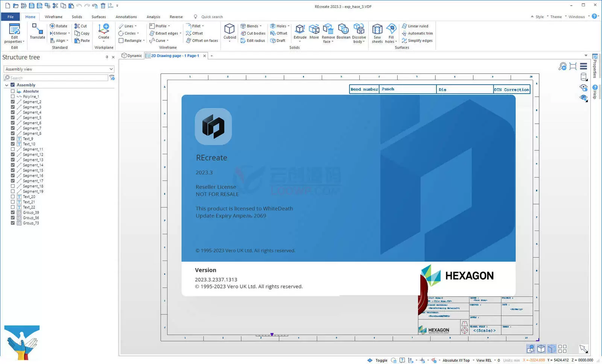This screenshot has width=602, height=364.
Task: Select the Rotate tool
Action: click(58, 26)
